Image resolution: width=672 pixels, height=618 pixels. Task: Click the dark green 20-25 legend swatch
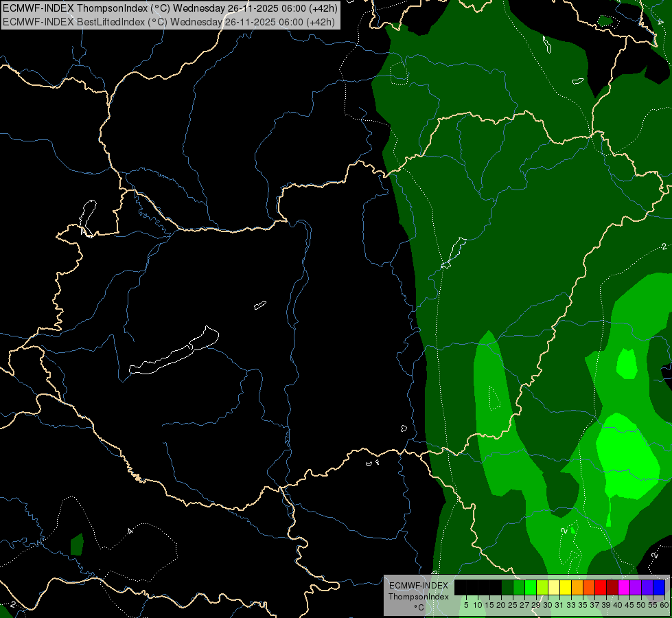[x=507, y=587]
